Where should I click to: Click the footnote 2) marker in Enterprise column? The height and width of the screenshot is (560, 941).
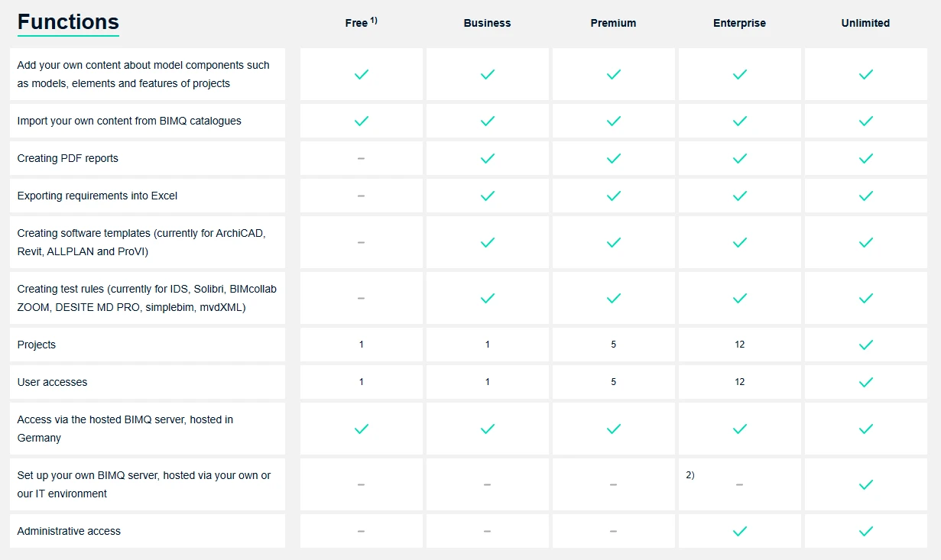click(x=690, y=475)
